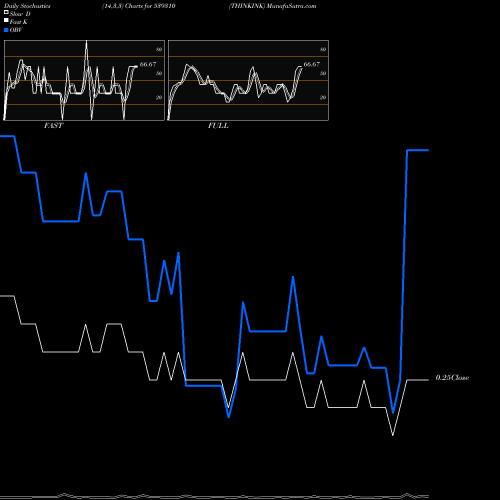500x500 pixels.
Task: Click the 66.67 value in FULL chart
Action: (312, 64)
